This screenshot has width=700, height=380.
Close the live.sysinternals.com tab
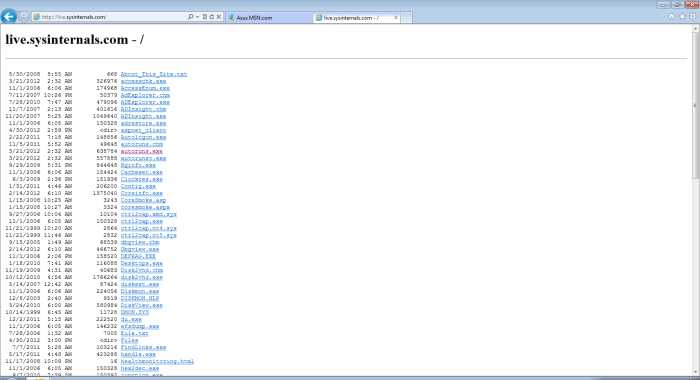click(396, 18)
